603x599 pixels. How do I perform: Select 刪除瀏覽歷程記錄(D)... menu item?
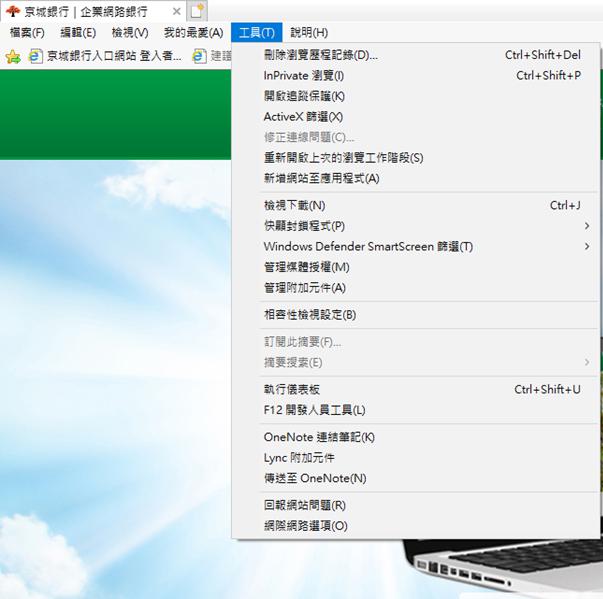[x=416, y=55]
